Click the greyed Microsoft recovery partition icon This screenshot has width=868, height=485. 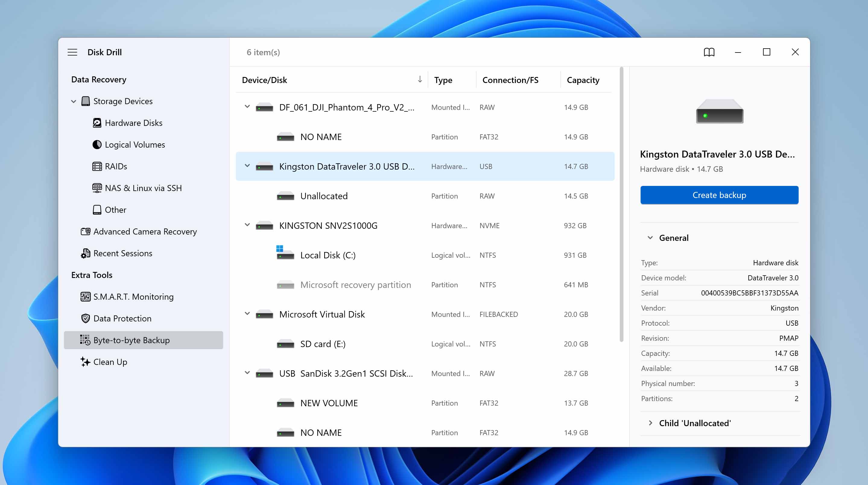[285, 285]
